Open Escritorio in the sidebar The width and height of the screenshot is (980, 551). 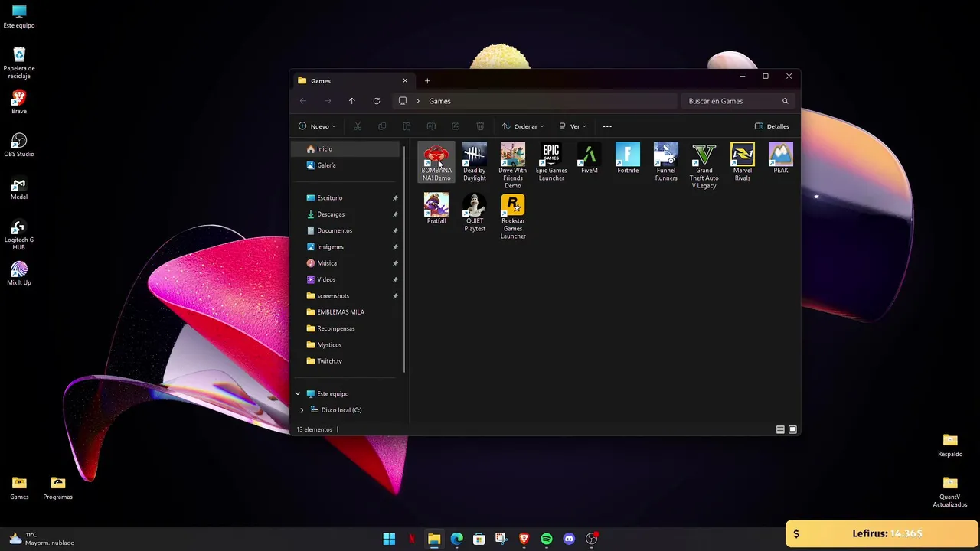(347, 198)
